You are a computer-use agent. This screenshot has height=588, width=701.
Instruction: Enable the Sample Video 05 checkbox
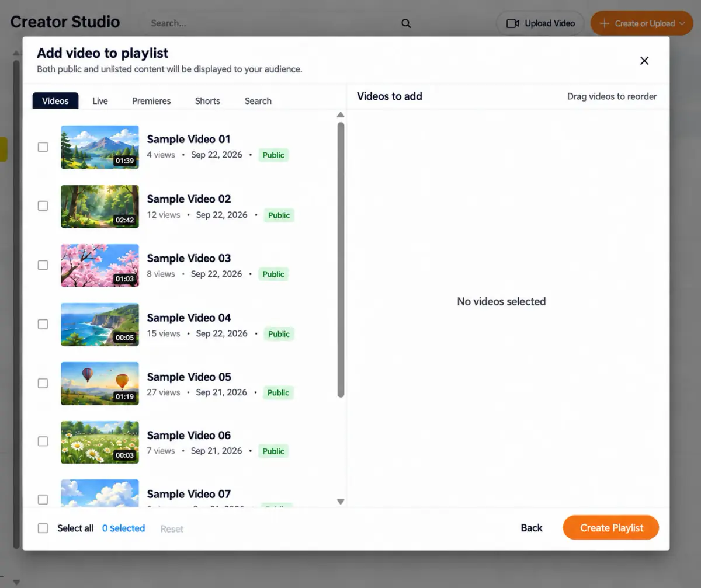pyautogui.click(x=43, y=383)
